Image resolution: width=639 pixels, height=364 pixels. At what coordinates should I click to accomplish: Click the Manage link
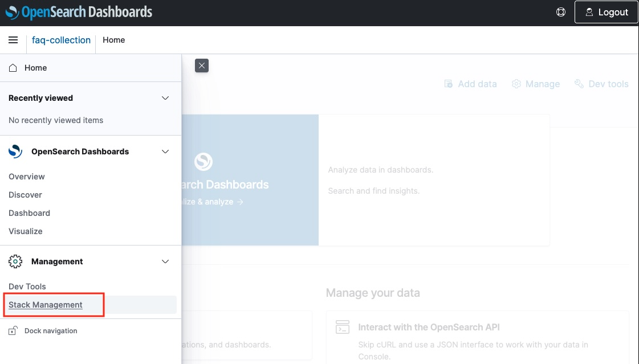(543, 84)
